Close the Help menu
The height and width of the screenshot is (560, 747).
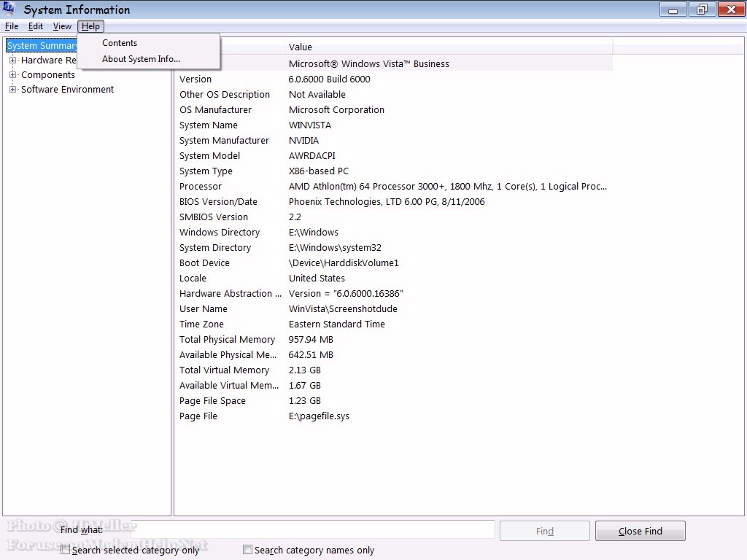click(90, 26)
